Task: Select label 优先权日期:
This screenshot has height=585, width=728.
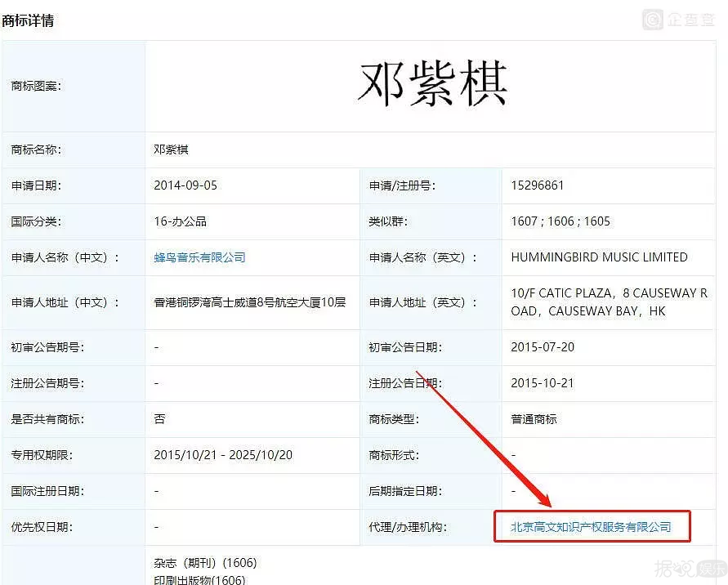Action: [x=42, y=527]
